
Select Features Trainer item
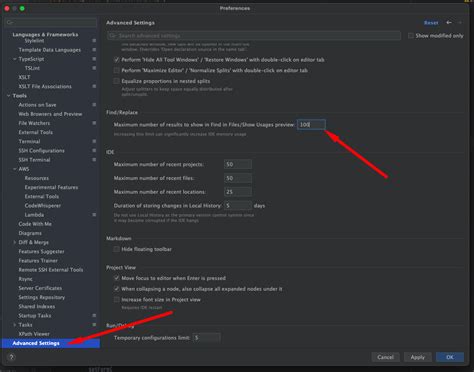(38, 261)
